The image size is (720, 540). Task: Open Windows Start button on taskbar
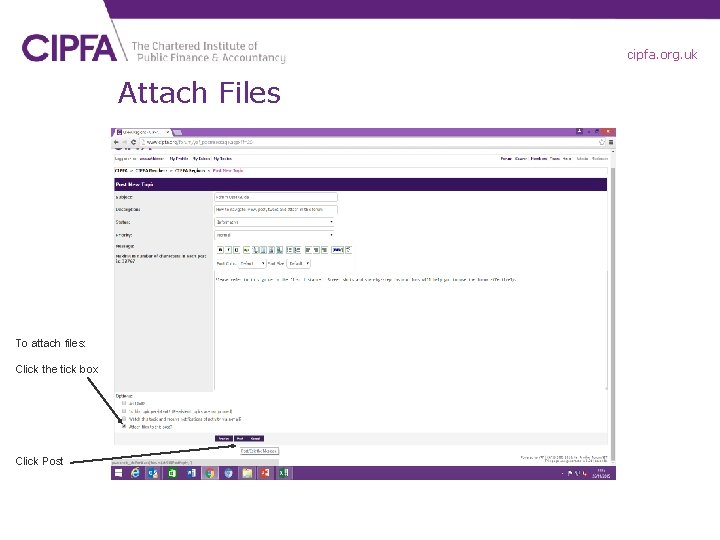coord(118,473)
